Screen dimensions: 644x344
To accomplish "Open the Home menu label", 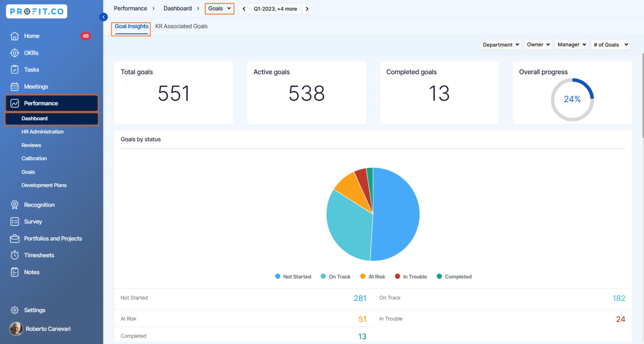I will 32,36.
